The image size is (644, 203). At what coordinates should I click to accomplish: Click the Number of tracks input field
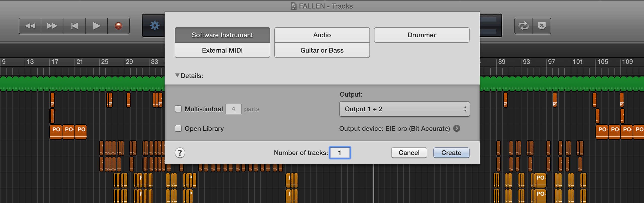(x=340, y=152)
